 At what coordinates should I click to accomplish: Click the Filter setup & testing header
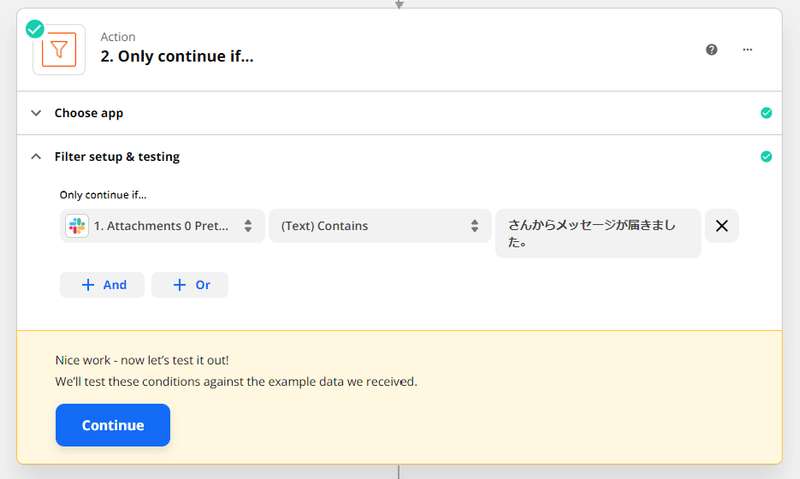399,157
